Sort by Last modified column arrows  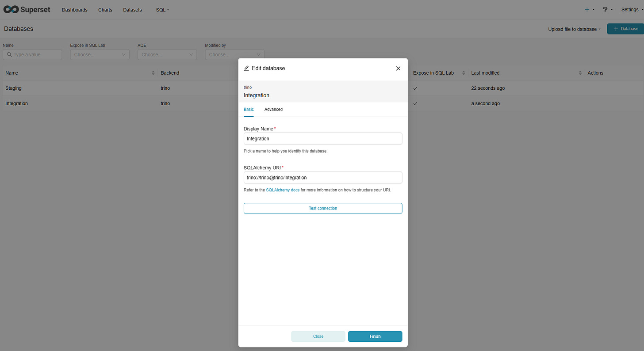(x=581, y=73)
